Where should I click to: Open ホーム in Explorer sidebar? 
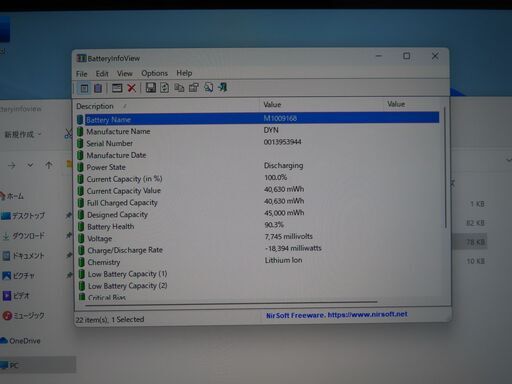tap(12, 196)
